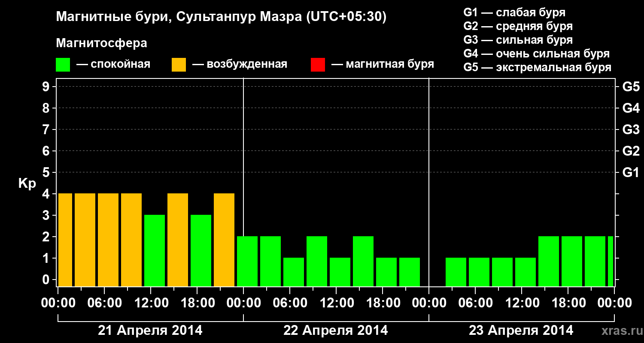
Task: Click the green Kp 1 bar over 12:00 on 23 April
Action: click(526, 272)
